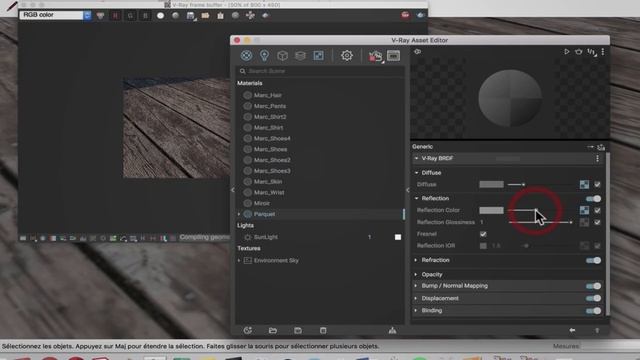
Task: Open Geometry category cube icon
Action: click(x=282, y=56)
